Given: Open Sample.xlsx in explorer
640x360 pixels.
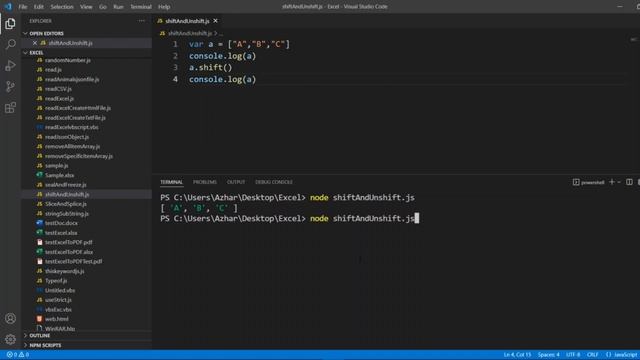Looking at the screenshot, I should (x=60, y=175).
